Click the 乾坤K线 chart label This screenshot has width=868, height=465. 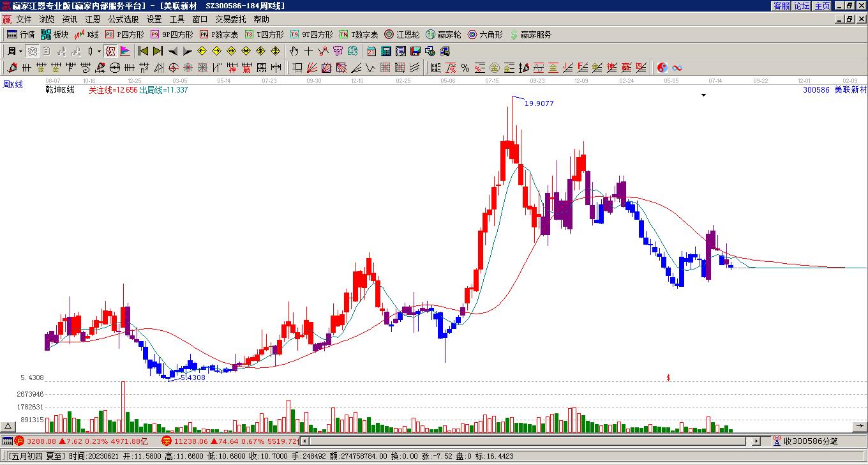coord(60,90)
